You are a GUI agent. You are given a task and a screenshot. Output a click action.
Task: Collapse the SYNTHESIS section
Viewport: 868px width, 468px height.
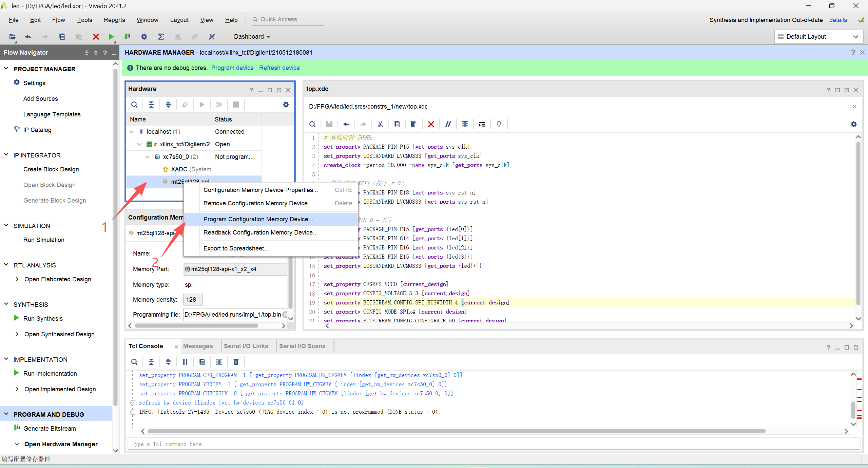6,304
